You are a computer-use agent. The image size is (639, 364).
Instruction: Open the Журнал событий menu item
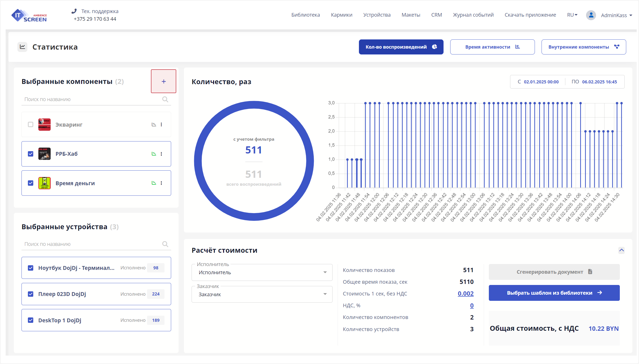[473, 15]
